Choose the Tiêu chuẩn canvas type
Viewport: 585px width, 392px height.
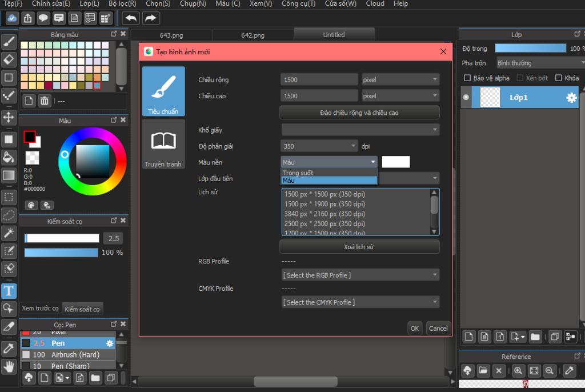pos(163,91)
